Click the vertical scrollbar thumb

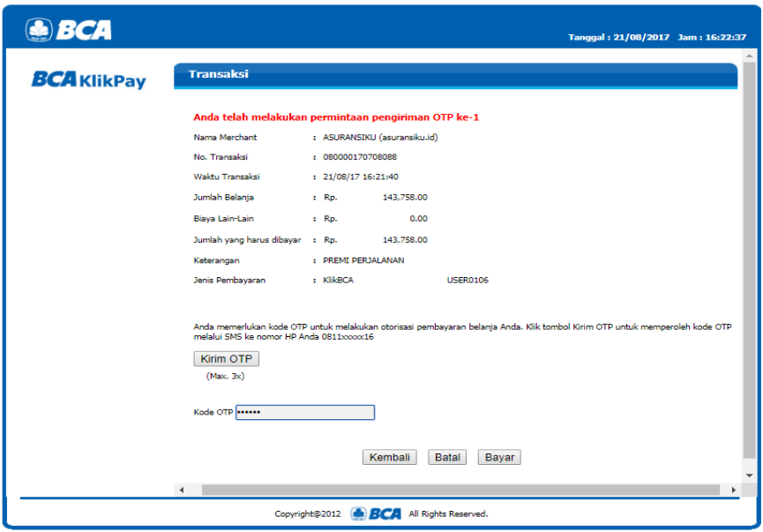pos(750,260)
